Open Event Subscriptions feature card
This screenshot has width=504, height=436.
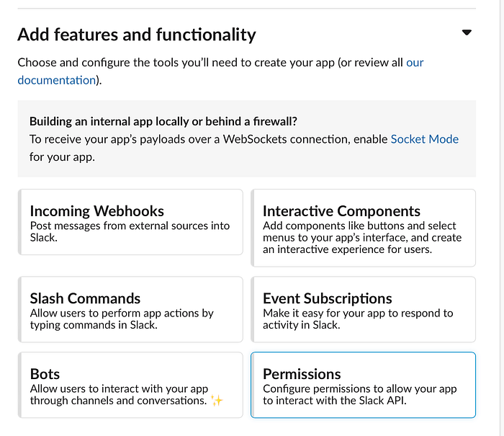point(363,309)
